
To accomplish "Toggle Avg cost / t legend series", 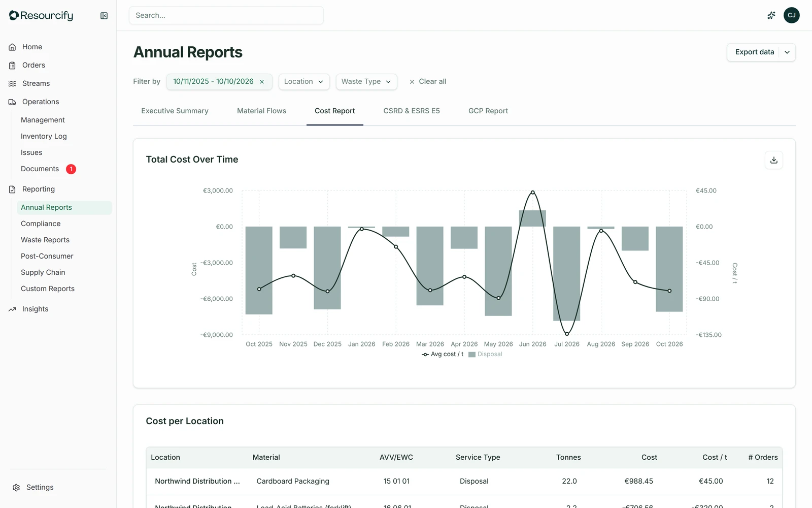I will coord(443,354).
